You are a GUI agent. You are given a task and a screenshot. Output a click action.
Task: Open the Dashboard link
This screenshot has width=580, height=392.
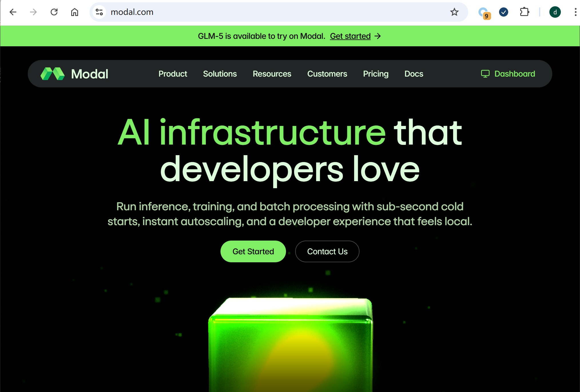tap(508, 74)
